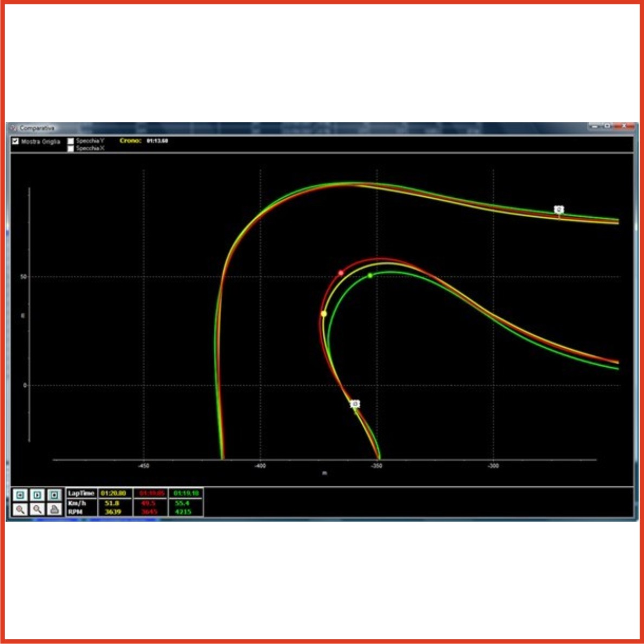This screenshot has width=644, height=644.
Task: Click the red lap position dot
Action: (341, 273)
